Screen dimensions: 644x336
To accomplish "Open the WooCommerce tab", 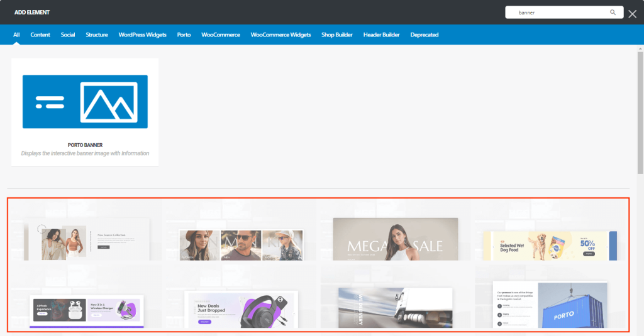I will [x=221, y=35].
